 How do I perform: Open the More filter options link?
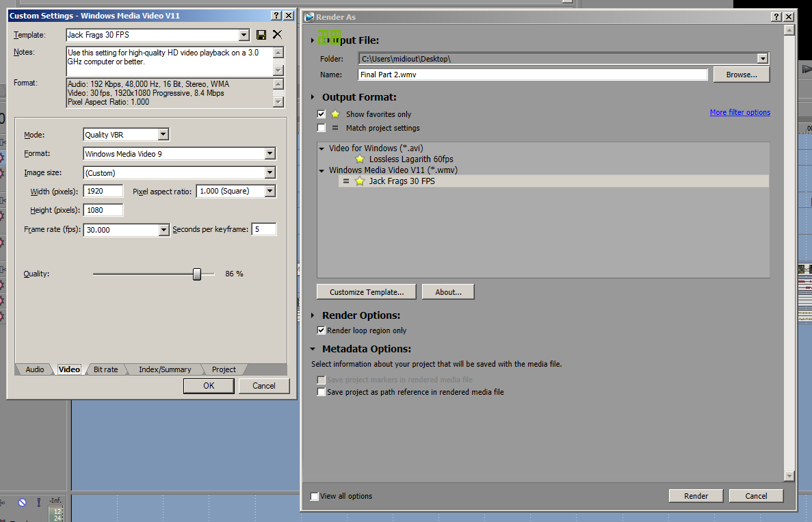(740, 112)
